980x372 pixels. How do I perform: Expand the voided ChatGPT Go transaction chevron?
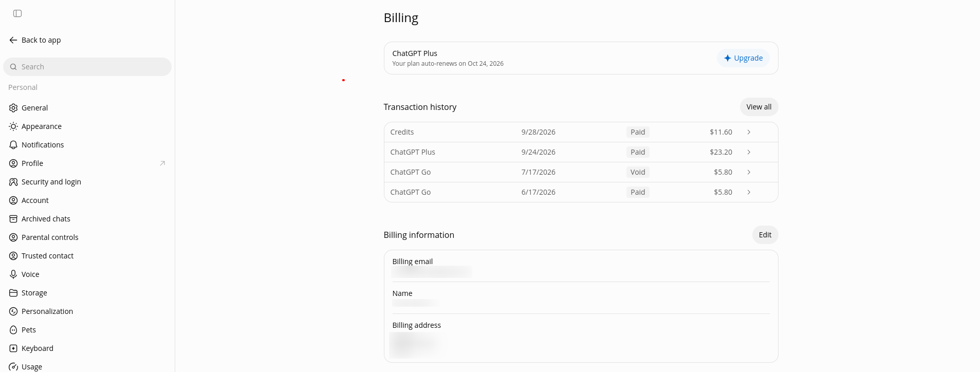[x=749, y=172]
